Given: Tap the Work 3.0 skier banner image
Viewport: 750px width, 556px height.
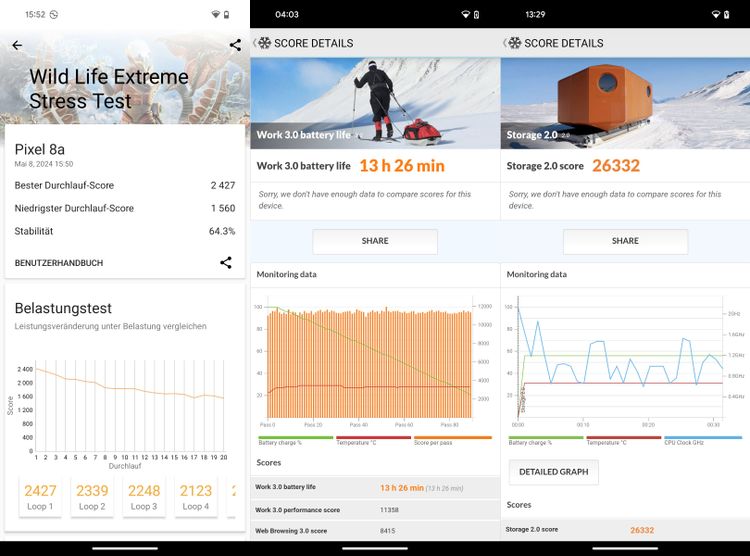Looking at the screenshot, I should point(375,102).
